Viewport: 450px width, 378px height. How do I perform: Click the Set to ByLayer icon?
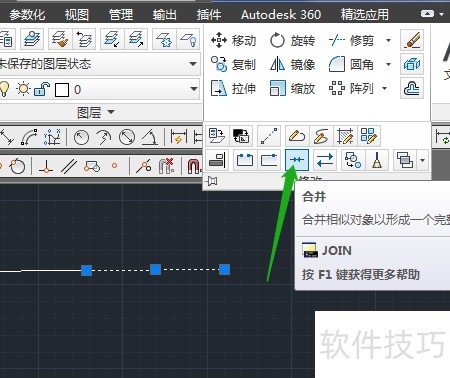coord(217,136)
